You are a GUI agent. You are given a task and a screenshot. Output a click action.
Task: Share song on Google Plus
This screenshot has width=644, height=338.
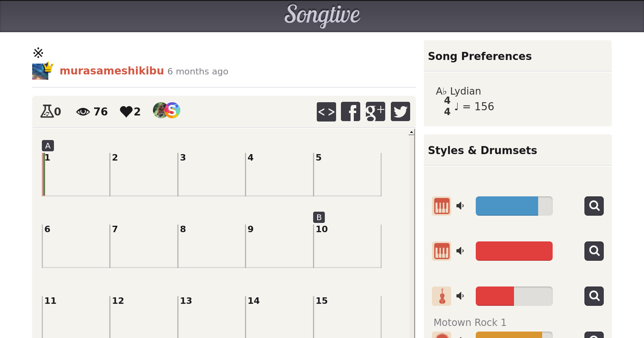[x=375, y=111]
